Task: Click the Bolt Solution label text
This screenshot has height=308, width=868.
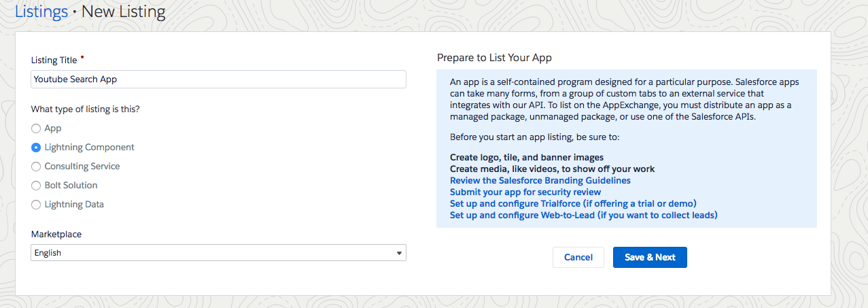Action: click(x=71, y=186)
